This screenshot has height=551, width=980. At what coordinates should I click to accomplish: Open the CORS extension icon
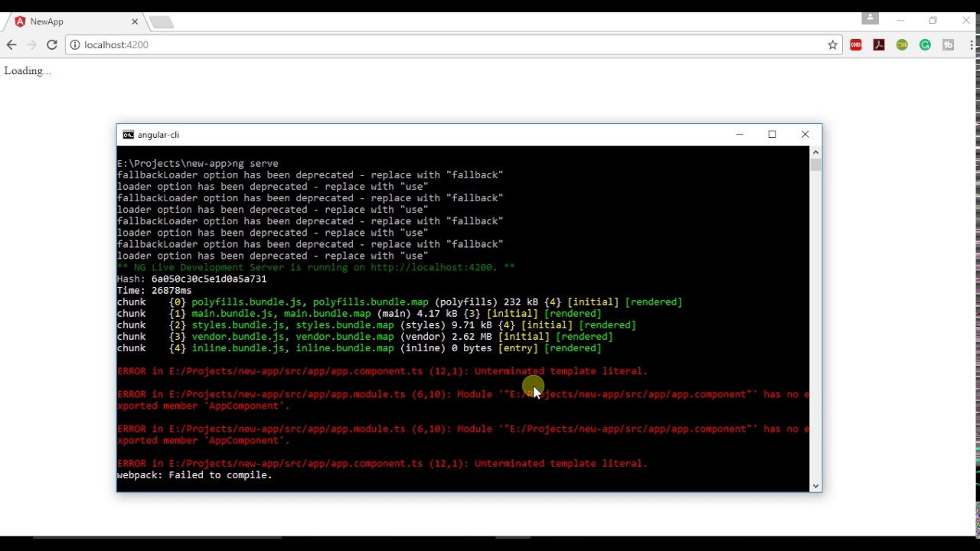(856, 45)
